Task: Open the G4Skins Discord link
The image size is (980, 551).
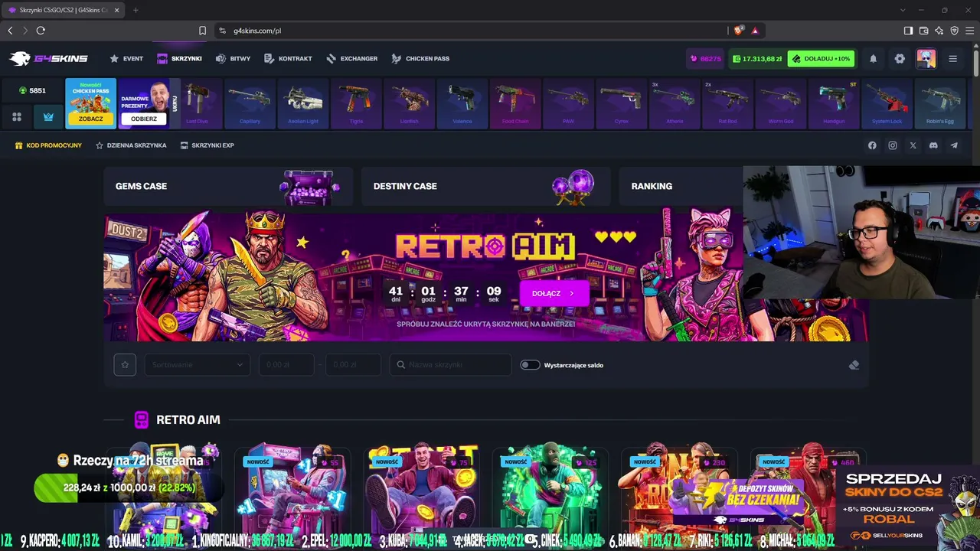Action: [933, 145]
